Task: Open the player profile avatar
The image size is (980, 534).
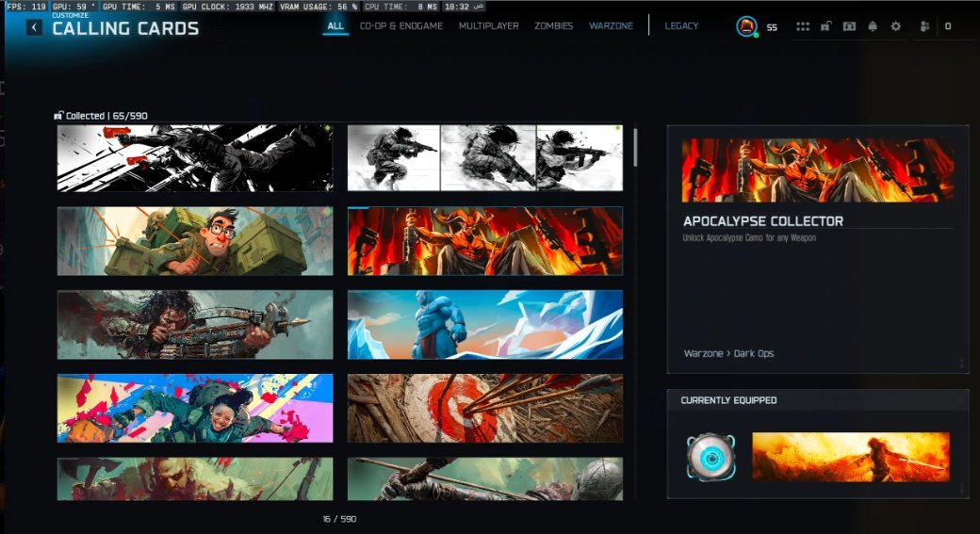Action: 746,27
